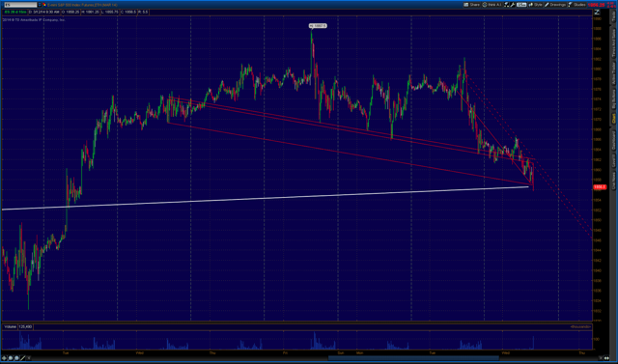This screenshot has width=618, height=364.
Task: Open the Drawings menu
Action: point(555,5)
